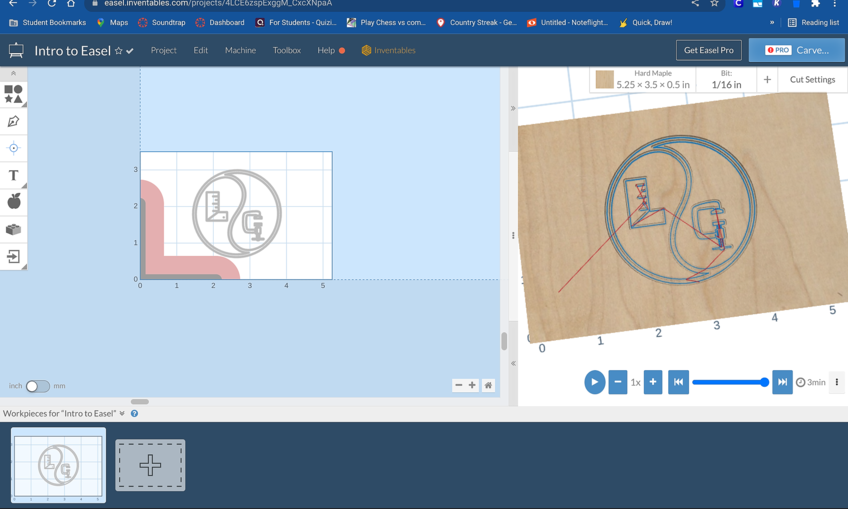The width and height of the screenshot is (848, 509).
Task: Click the Import file icon
Action: (x=13, y=256)
